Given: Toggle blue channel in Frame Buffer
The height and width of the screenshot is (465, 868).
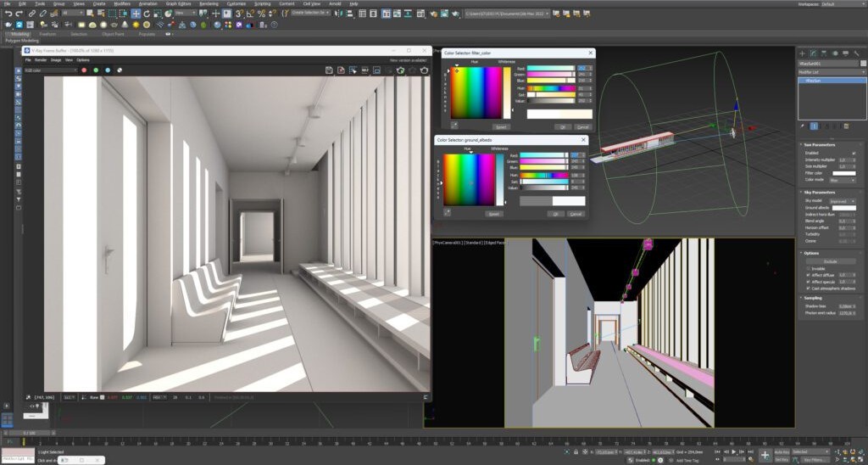Looking at the screenshot, I should tap(108, 70).
